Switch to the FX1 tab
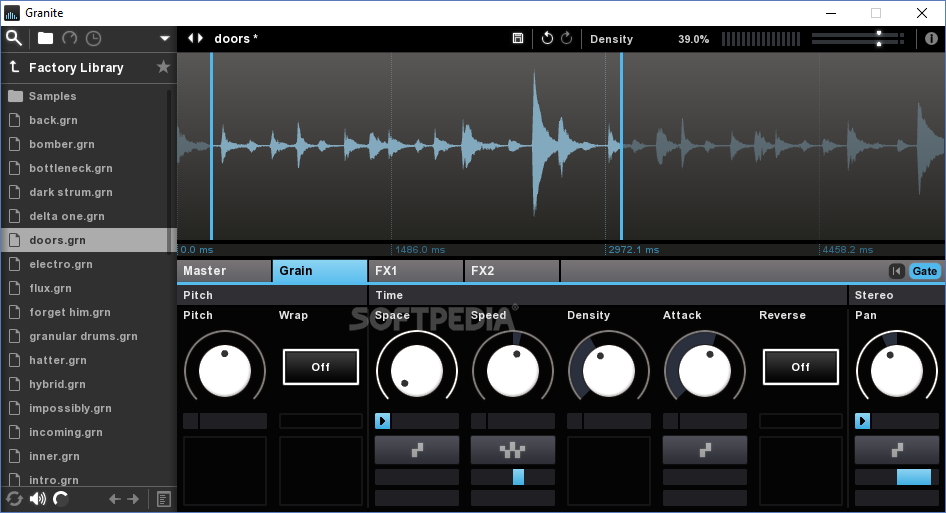 coord(416,271)
